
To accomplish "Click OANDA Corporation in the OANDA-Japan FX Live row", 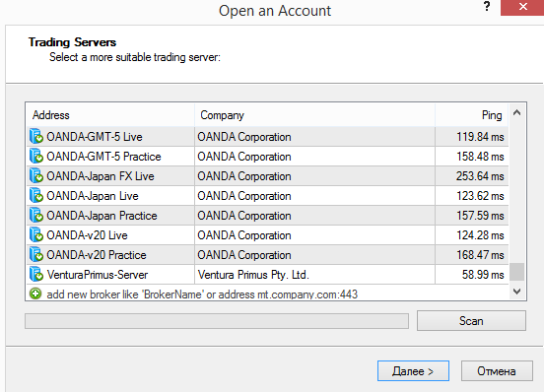I will click(x=244, y=176).
